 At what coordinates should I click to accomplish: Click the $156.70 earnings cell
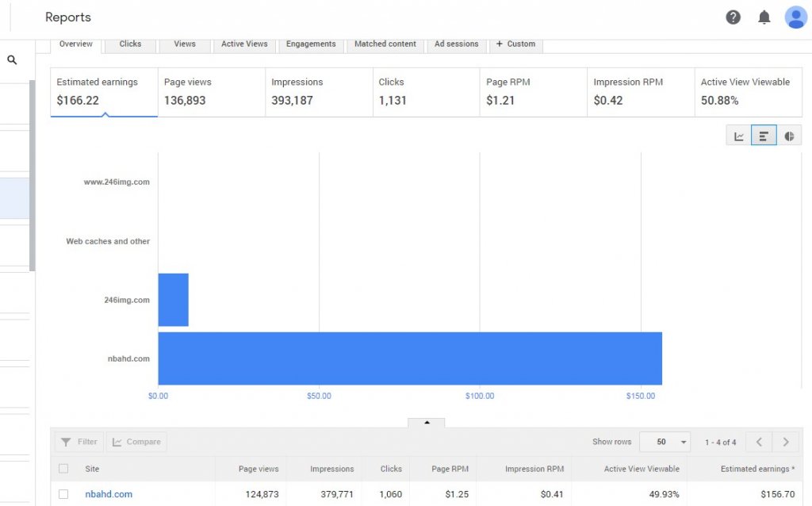point(778,494)
